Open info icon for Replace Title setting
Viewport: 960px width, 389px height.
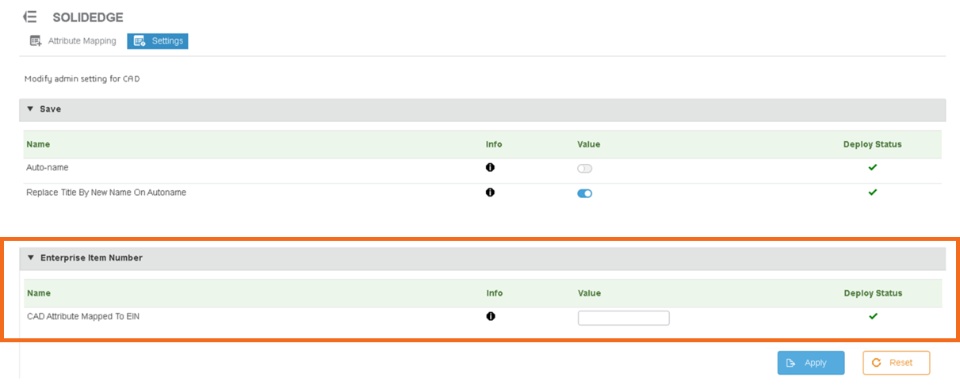coord(490,192)
